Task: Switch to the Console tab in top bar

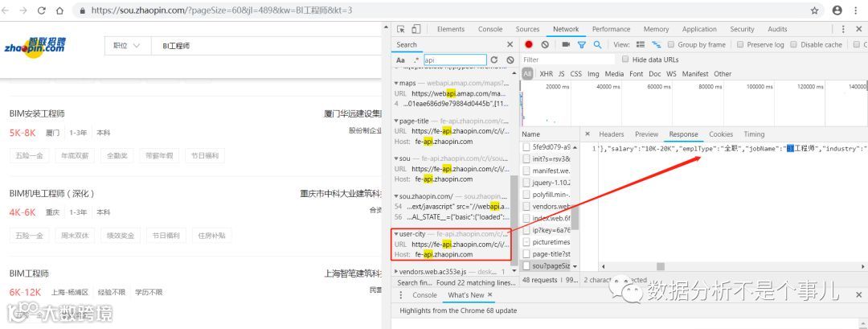Action: (490, 29)
